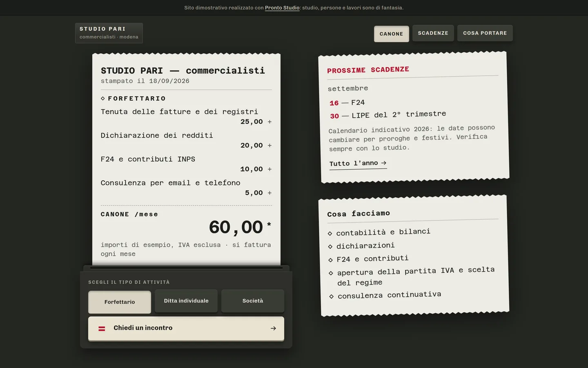Viewport: 588px width, 368px height.
Task: Click the plus sign after 5,00
Action: (x=269, y=193)
